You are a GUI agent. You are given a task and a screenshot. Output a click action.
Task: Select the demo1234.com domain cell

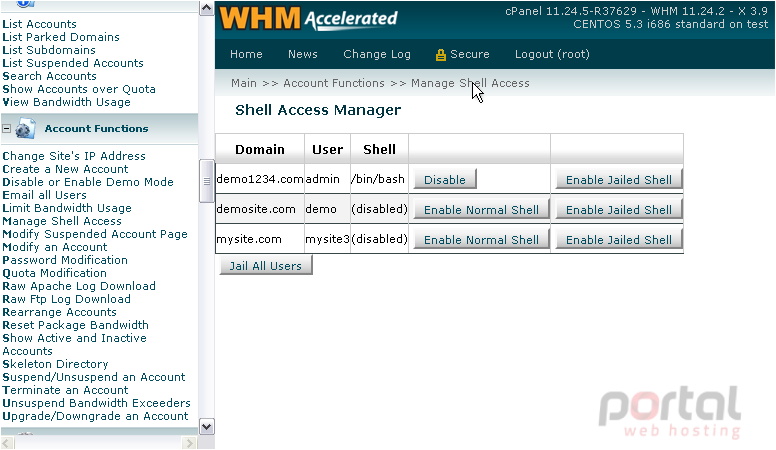260,179
